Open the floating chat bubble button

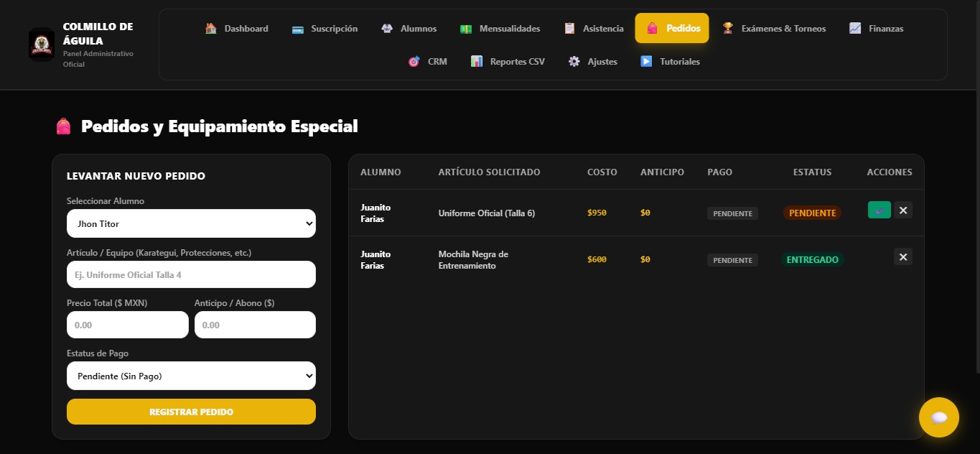click(939, 417)
